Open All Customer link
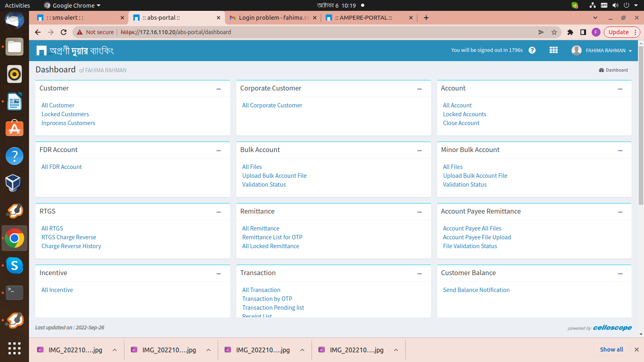Image resolution: width=644 pixels, height=362 pixels. click(58, 105)
